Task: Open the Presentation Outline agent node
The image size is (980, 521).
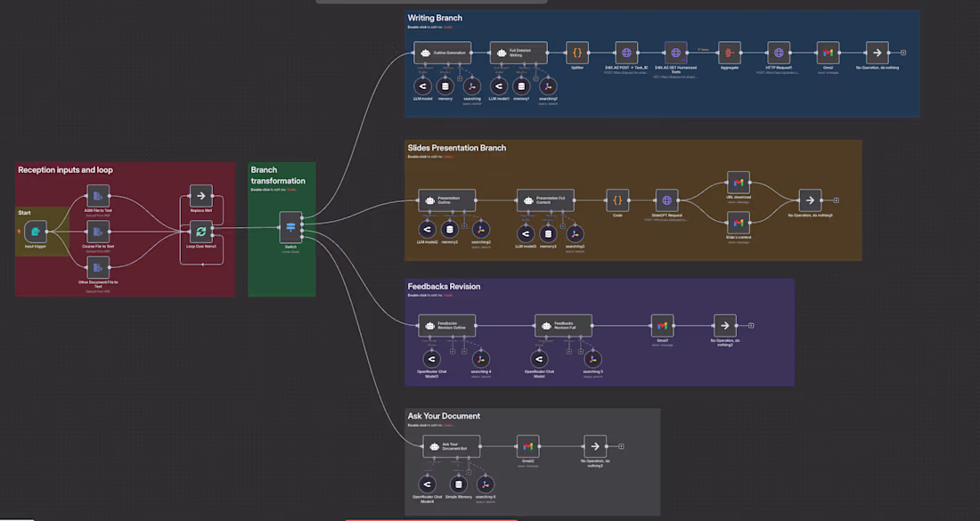Action: (x=447, y=200)
